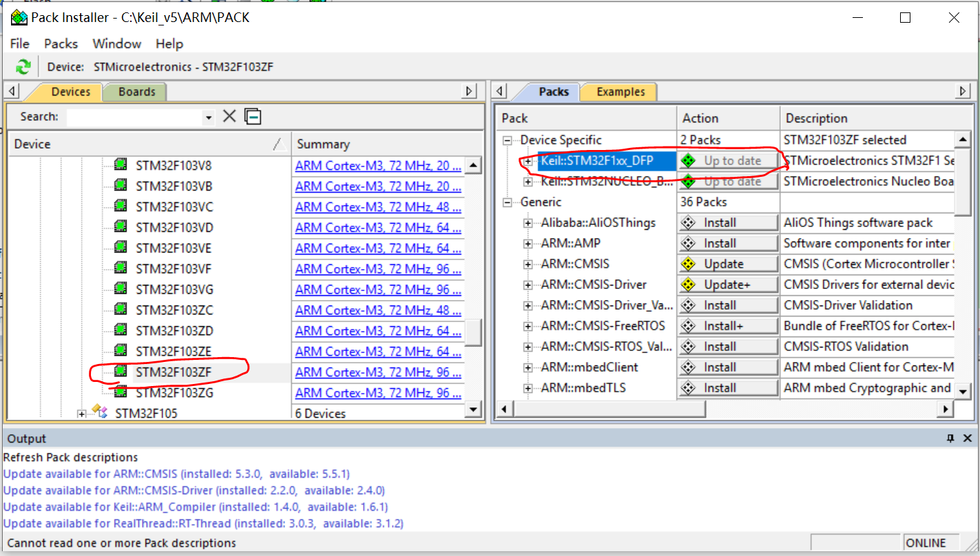Image resolution: width=980 pixels, height=556 pixels.
Task: Select the Devices tab
Action: pos(70,92)
